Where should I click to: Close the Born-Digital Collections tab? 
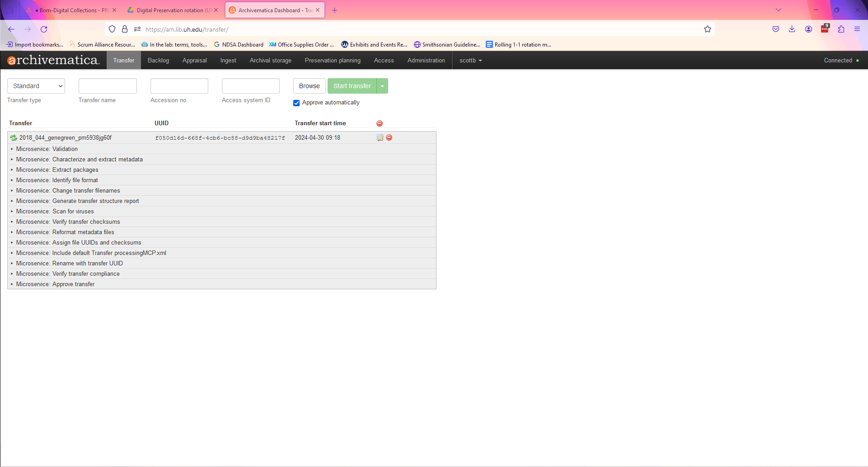(114, 10)
